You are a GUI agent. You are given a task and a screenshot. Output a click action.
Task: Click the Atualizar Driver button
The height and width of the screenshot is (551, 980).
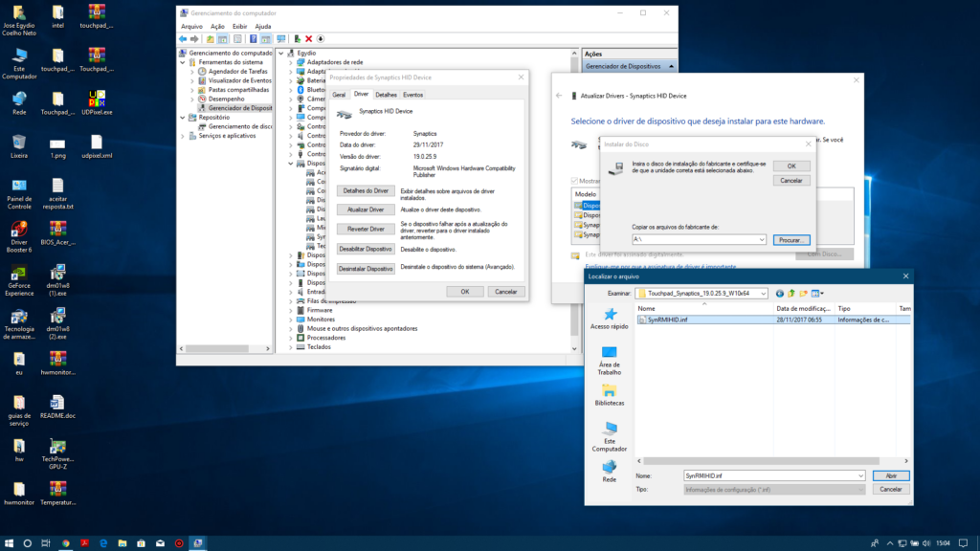tap(366, 209)
